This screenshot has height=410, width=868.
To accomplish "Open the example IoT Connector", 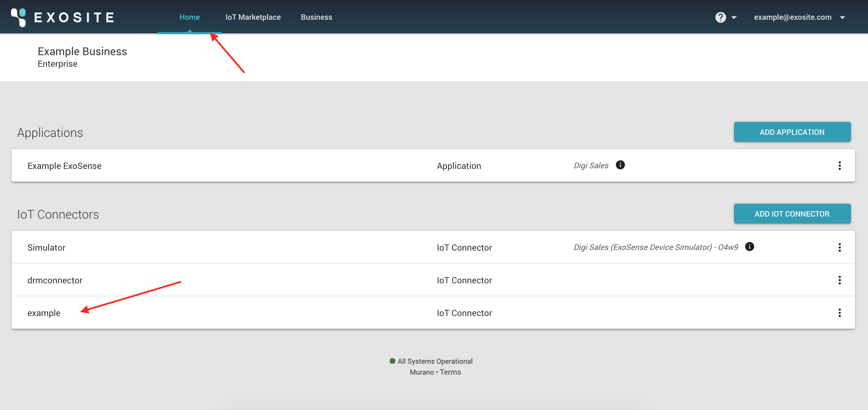I will click(44, 313).
